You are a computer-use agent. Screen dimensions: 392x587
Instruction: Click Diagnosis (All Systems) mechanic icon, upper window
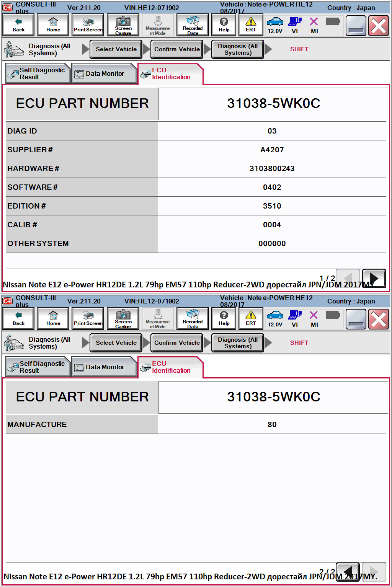[14, 49]
